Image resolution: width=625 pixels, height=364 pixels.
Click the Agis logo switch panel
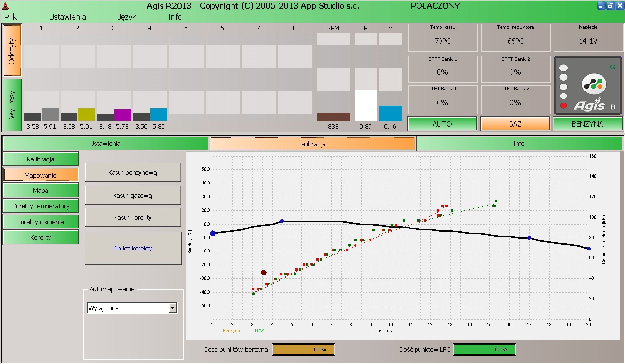(588, 86)
